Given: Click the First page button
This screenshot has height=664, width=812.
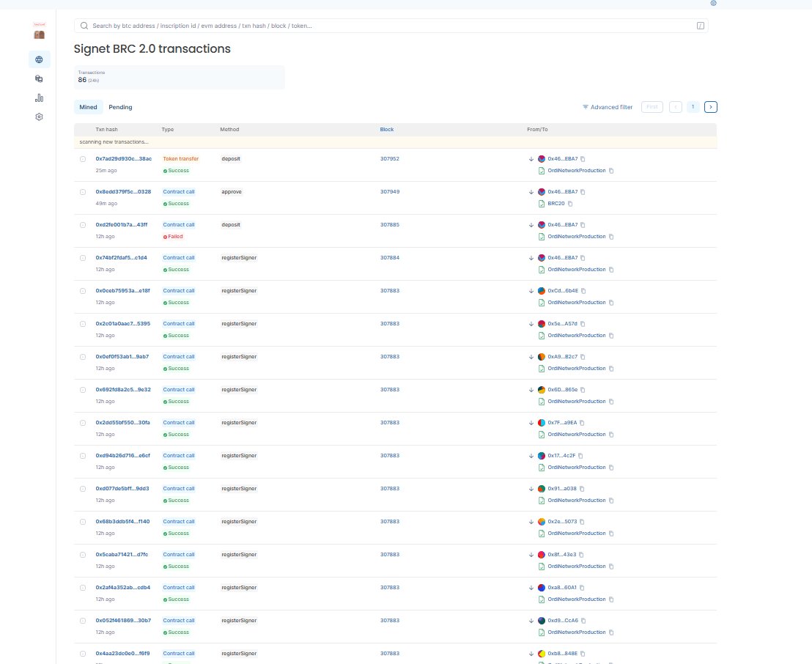Looking at the screenshot, I should 652,107.
